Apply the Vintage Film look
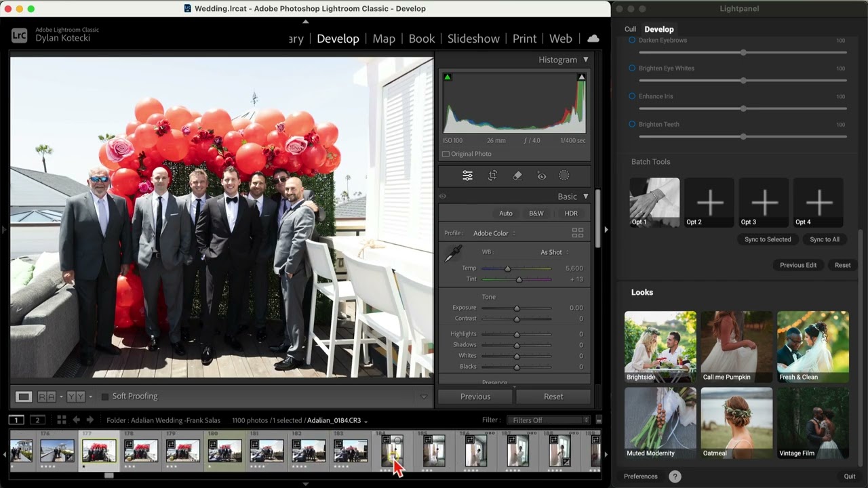The height and width of the screenshot is (488, 868). (813, 422)
